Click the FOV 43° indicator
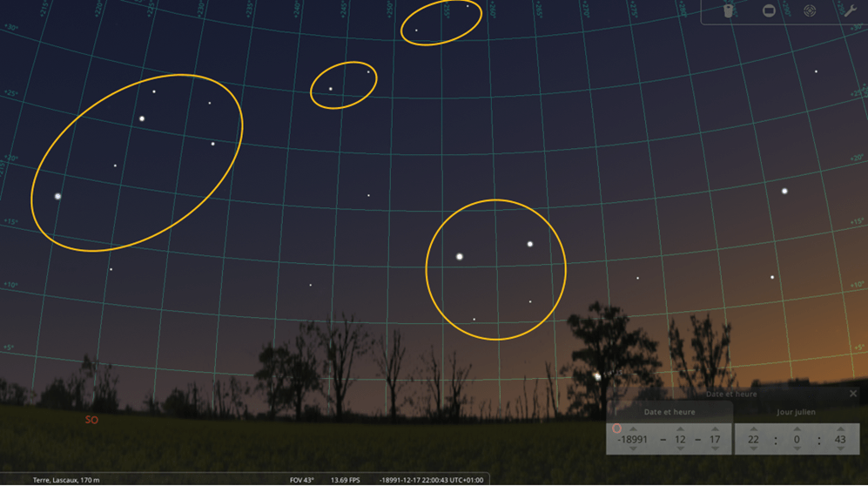This screenshot has height=486, width=868. pyautogui.click(x=301, y=480)
